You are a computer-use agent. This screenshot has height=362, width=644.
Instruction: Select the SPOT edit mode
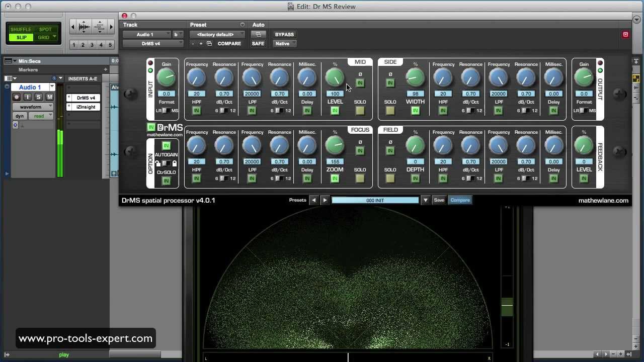[45, 30]
